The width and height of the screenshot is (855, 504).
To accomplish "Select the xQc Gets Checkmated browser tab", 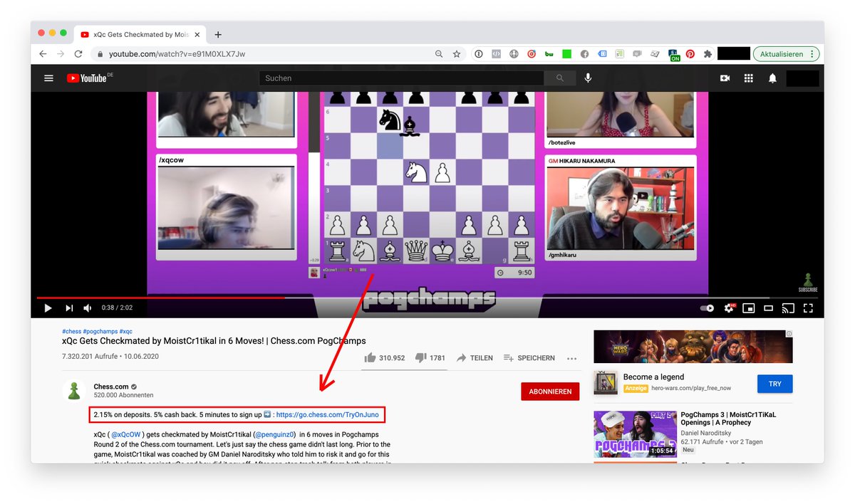I will 140,34.
